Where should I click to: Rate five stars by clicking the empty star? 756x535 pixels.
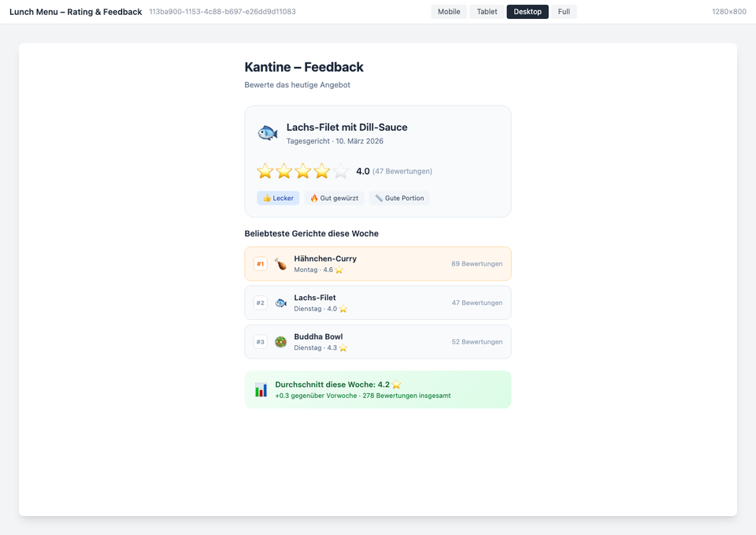[340, 170]
